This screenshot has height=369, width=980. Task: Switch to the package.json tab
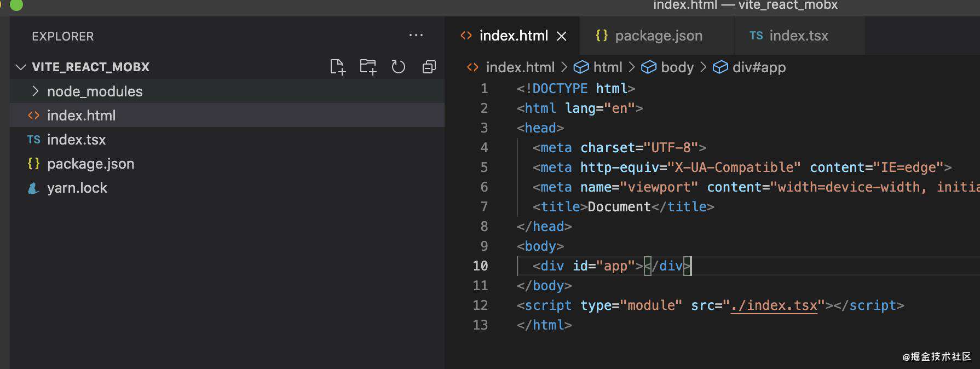tap(656, 36)
